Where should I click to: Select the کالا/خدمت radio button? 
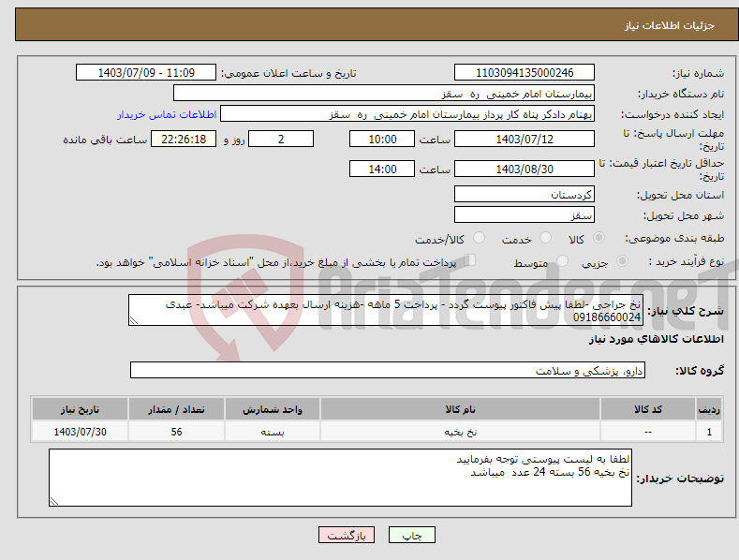coord(479,238)
